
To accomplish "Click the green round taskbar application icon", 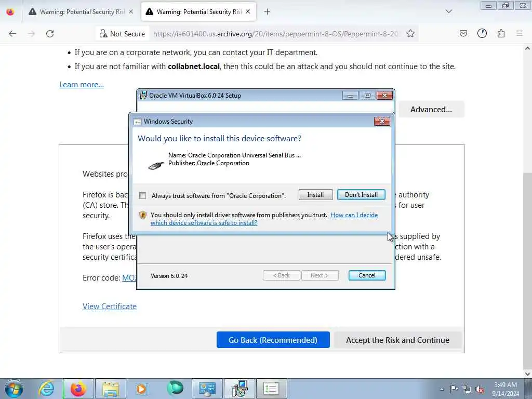I will pos(175,389).
